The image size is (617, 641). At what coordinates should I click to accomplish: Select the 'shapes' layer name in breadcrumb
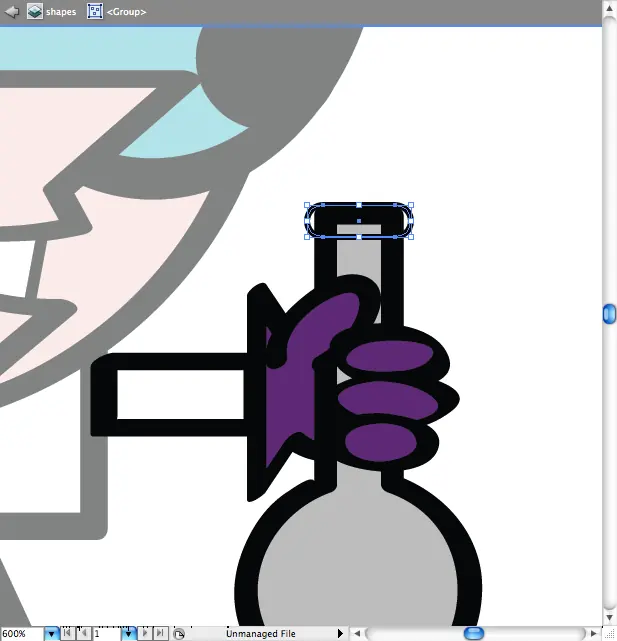[61, 12]
